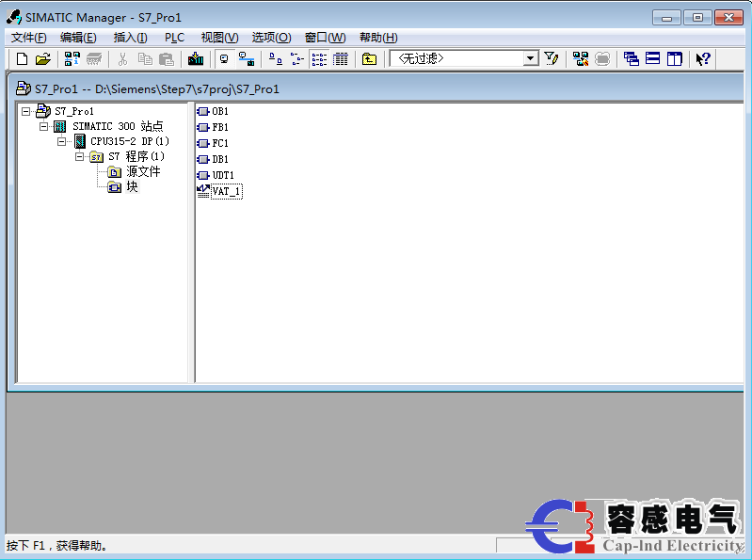
Task: Collapse the S7 程序(1) node
Action: click(79, 156)
